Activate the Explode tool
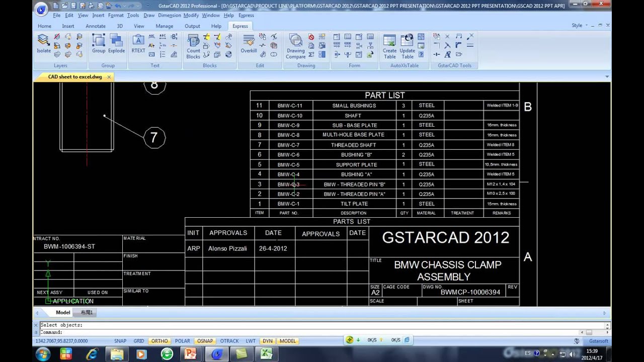This screenshot has height=362, width=644. pos(116,43)
